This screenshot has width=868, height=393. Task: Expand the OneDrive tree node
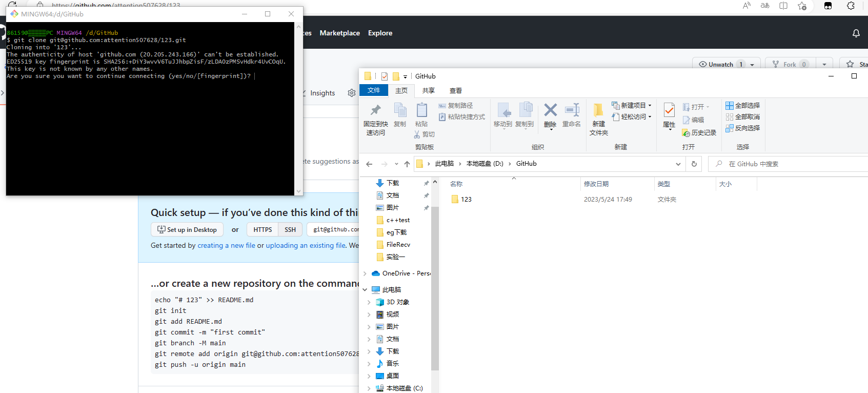365,273
